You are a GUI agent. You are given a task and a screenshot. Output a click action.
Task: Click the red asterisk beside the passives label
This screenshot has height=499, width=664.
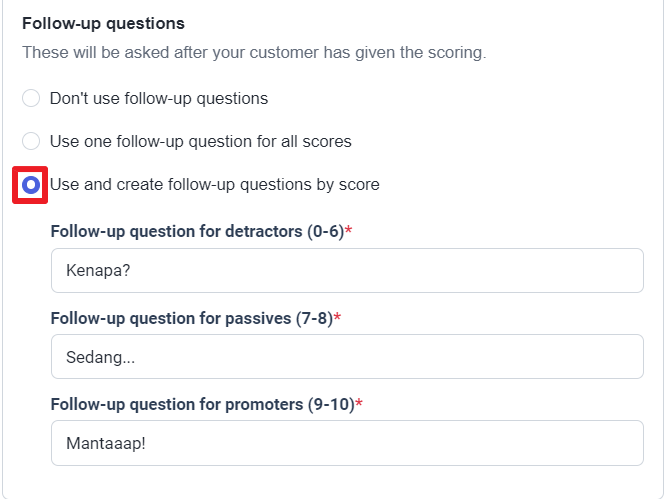pos(337,318)
